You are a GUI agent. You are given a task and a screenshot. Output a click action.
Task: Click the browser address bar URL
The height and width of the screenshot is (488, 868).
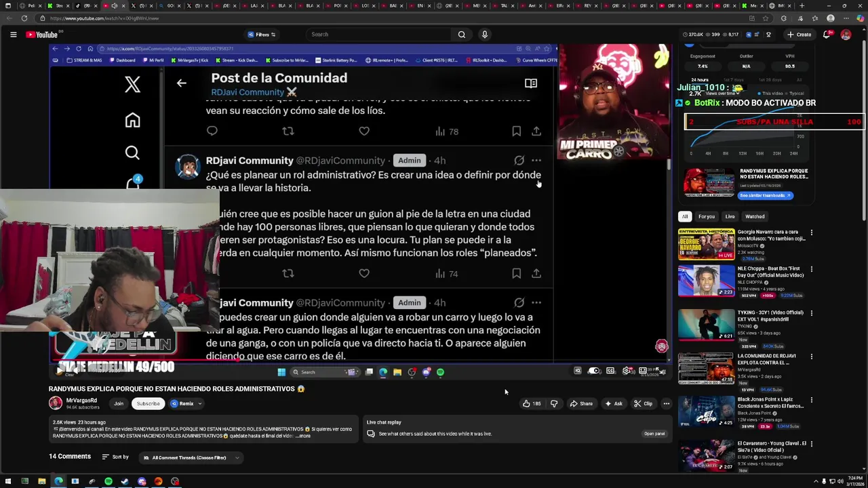pos(104,18)
